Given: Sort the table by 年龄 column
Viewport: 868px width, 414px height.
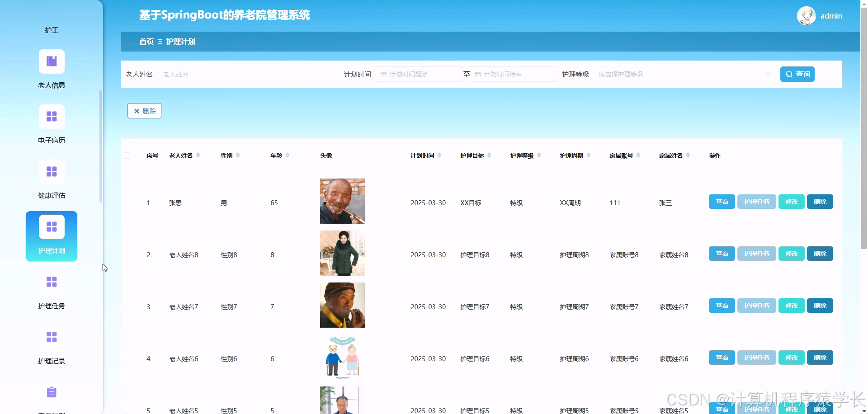Looking at the screenshot, I should tap(288, 155).
